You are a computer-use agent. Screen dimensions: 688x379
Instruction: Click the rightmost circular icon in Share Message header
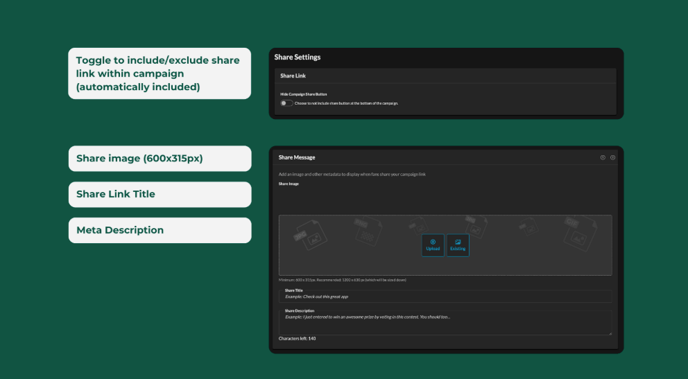click(x=613, y=157)
